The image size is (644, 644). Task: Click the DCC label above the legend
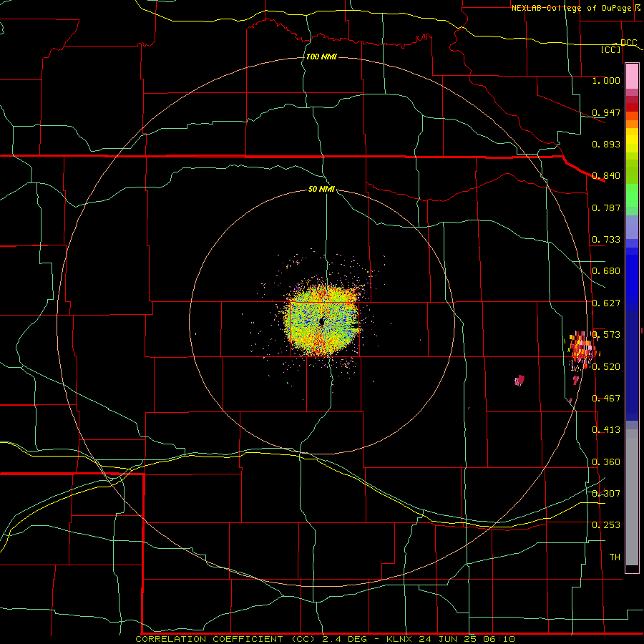coord(629,42)
